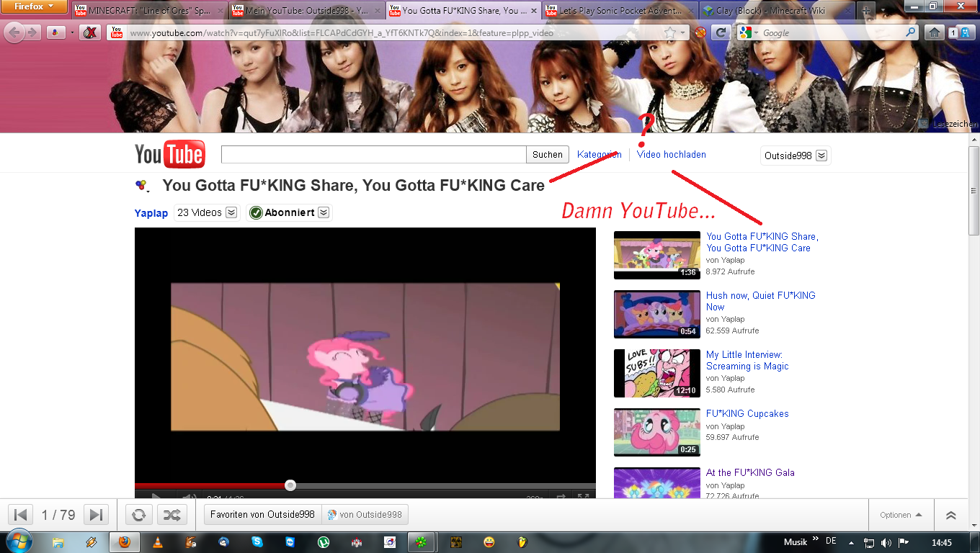Open FL Studio from the taskbar
This screenshot has width=980, height=553.
522,541
